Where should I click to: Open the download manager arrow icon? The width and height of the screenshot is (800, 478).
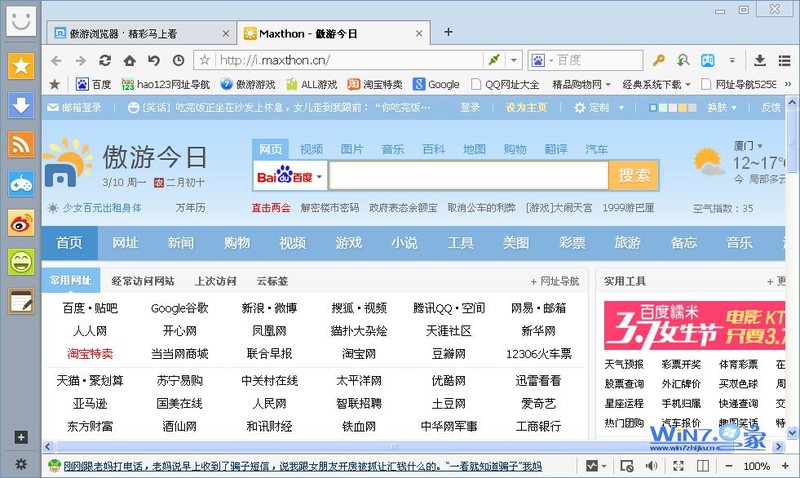(x=760, y=60)
